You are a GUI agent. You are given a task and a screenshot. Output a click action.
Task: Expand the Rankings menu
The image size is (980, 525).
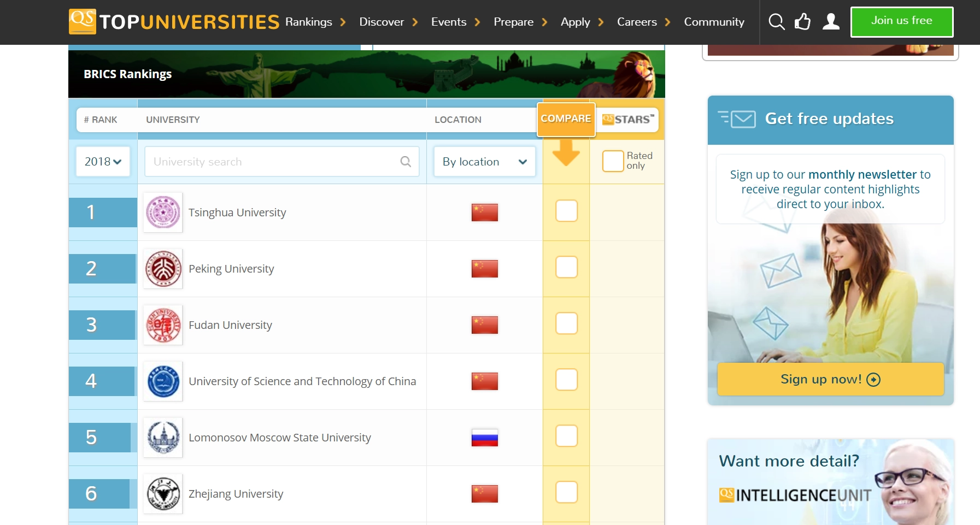point(315,22)
